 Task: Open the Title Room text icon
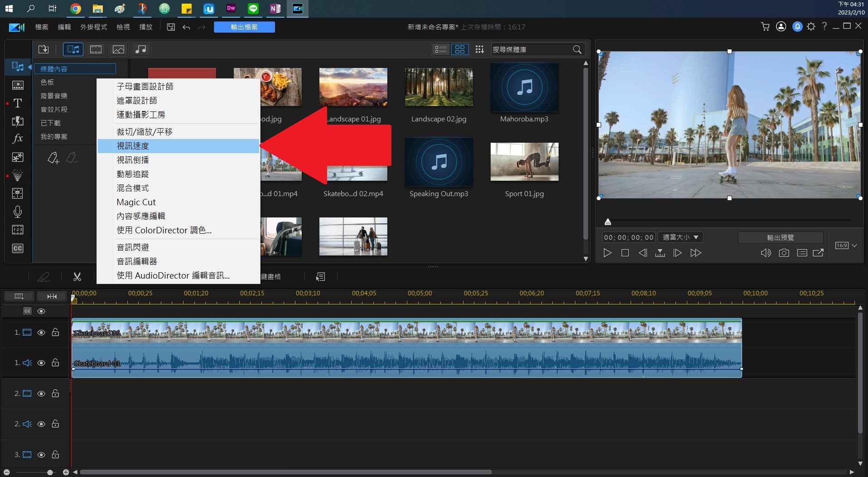point(18,103)
